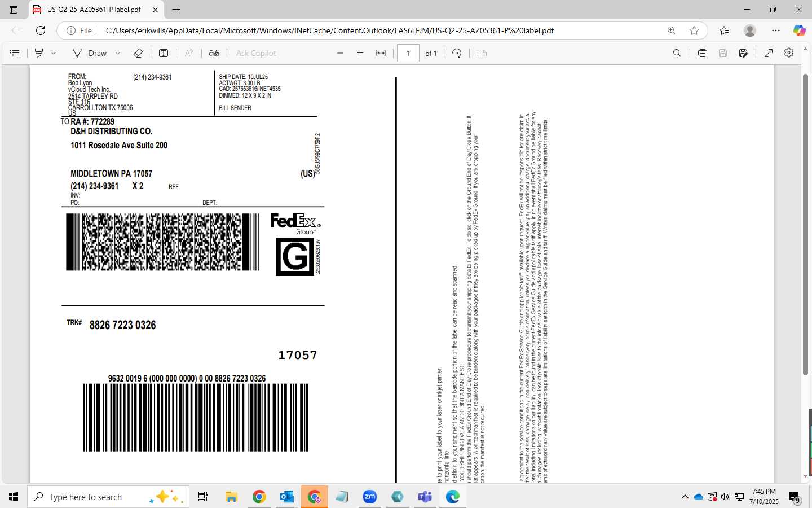Click the RA #: 772289 text

tap(92, 121)
